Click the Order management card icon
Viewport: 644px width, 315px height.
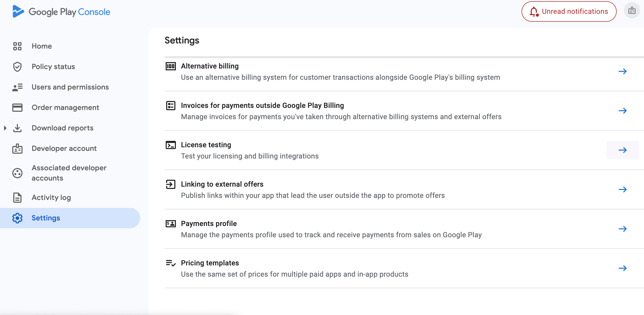[x=17, y=108]
